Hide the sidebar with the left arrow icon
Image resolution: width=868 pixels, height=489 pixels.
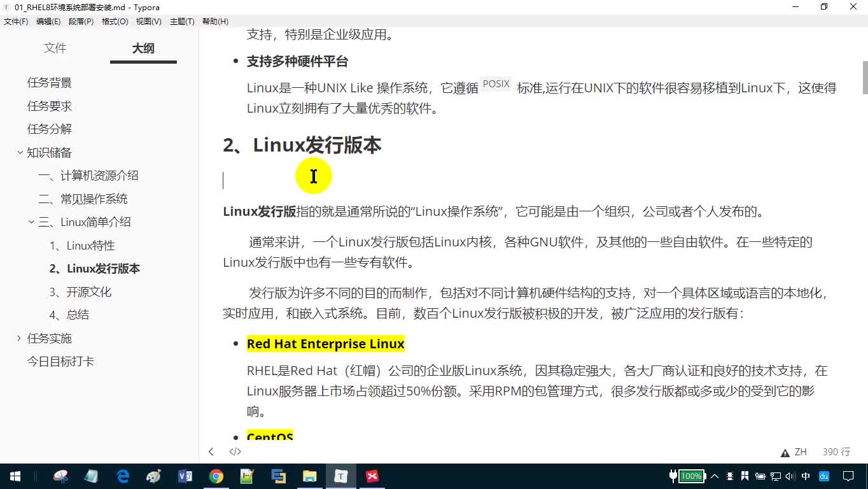coord(211,451)
